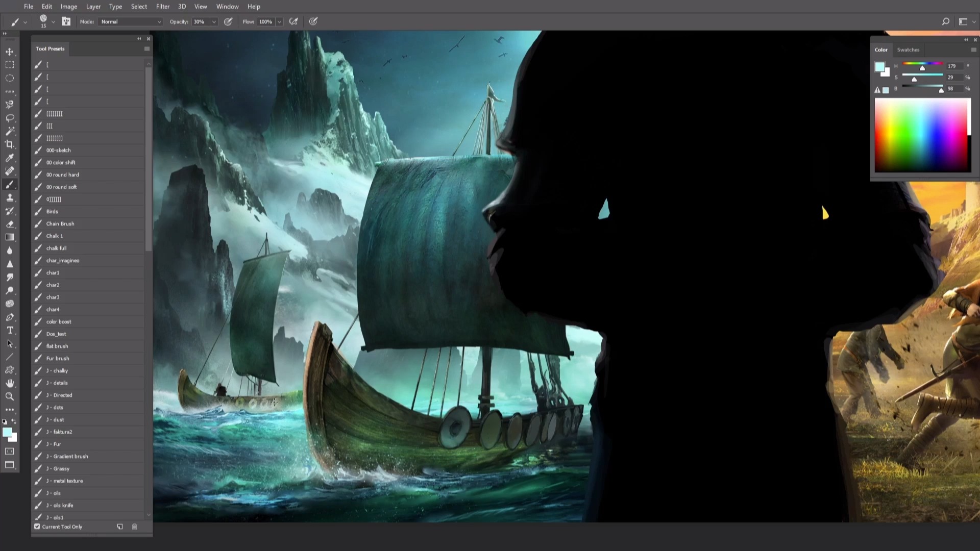This screenshot has width=980, height=551.
Task: Create a new tool preset
Action: [120, 527]
